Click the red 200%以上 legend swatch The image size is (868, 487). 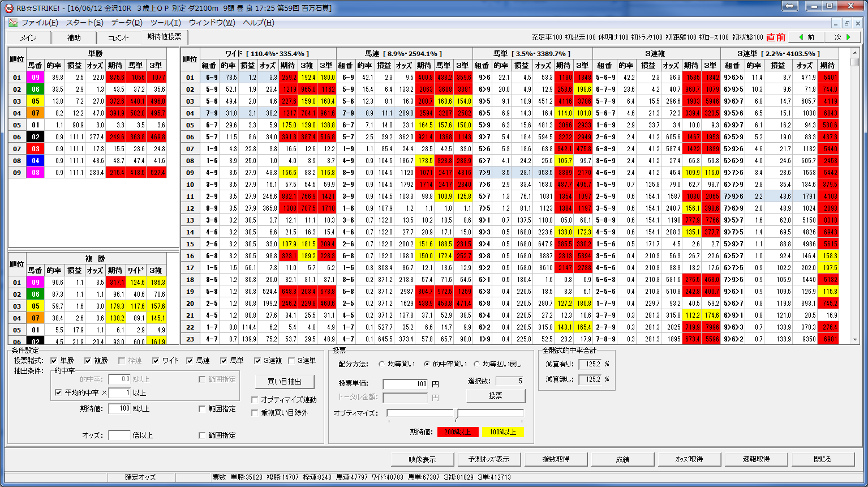[x=458, y=432]
